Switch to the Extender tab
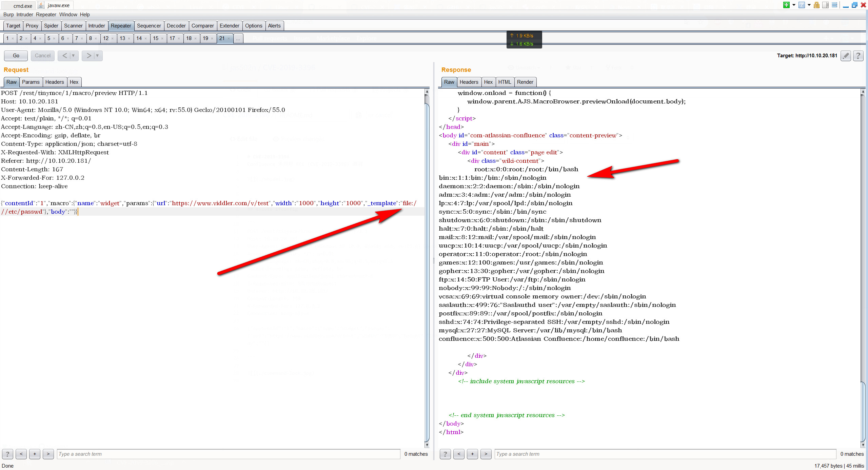 230,26
